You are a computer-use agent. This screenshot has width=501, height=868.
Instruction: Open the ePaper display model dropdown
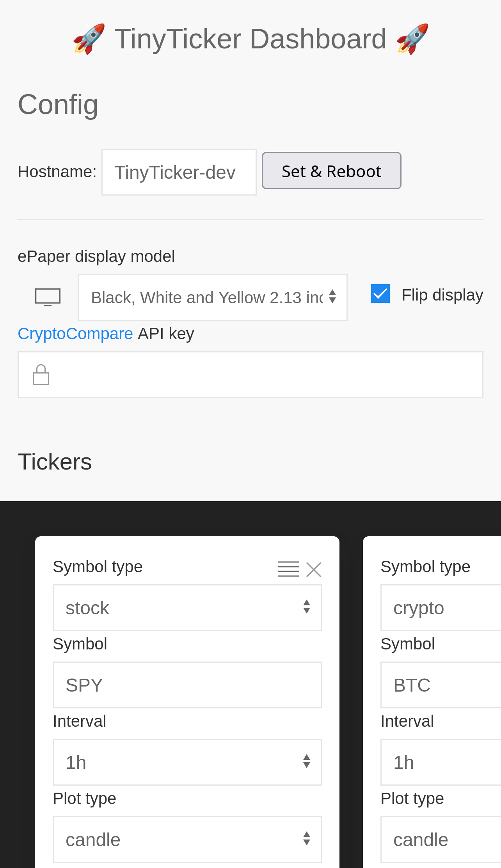tap(213, 297)
